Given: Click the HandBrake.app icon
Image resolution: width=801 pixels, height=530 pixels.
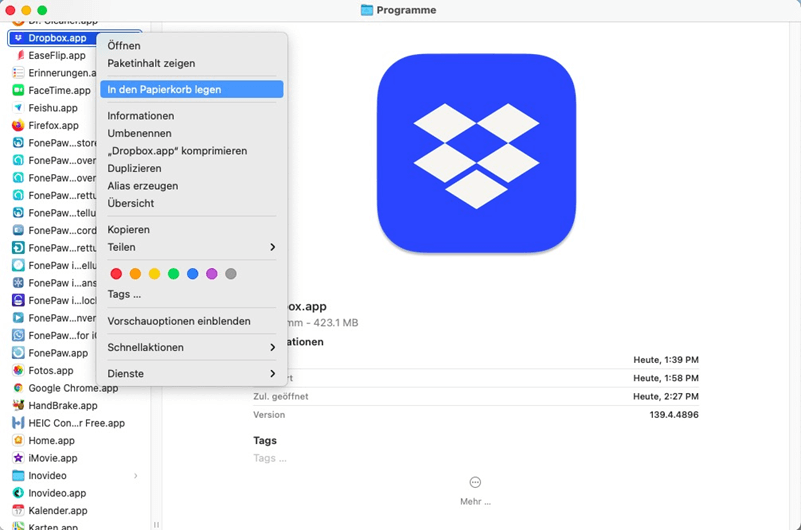Looking at the screenshot, I should [x=18, y=405].
